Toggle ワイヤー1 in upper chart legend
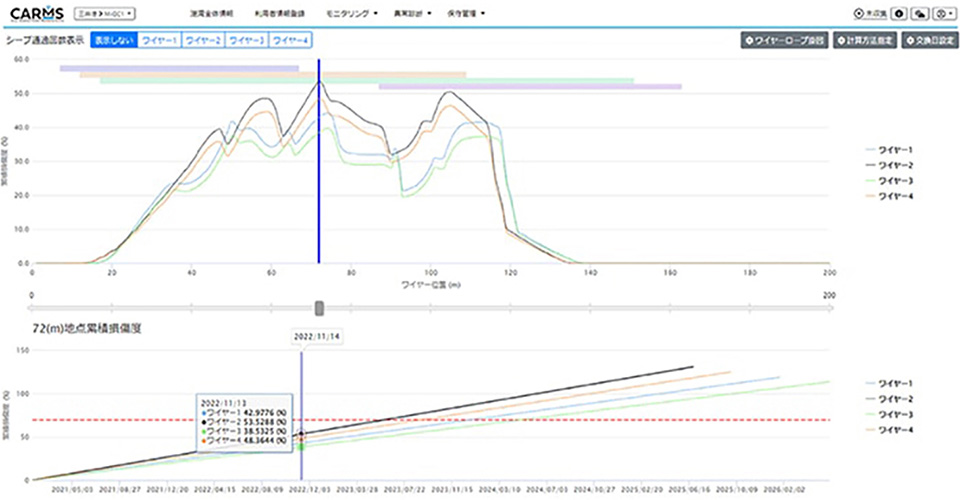This screenshot has height=500, width=960. (x=889, y=149)
